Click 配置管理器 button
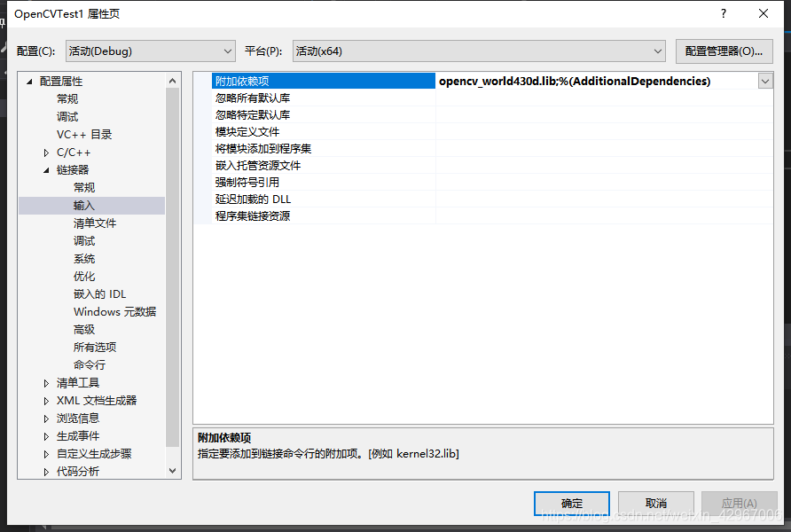The height and width of the screenshot is (532, 791). coord(724,51)
